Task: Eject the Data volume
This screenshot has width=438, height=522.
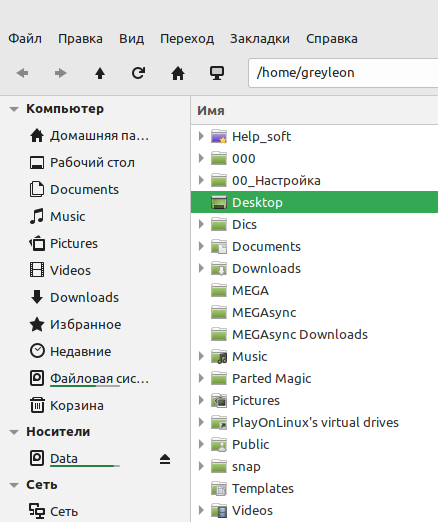Action: point(165,459)
